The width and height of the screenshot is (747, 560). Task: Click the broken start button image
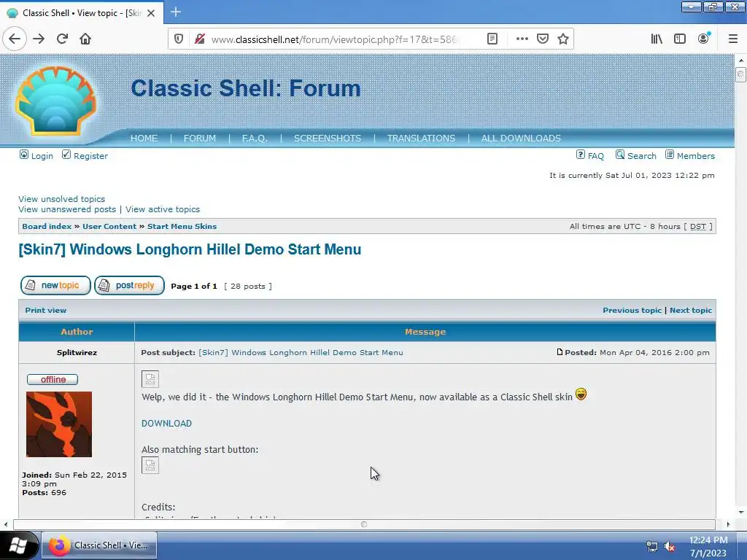(150, 465)
